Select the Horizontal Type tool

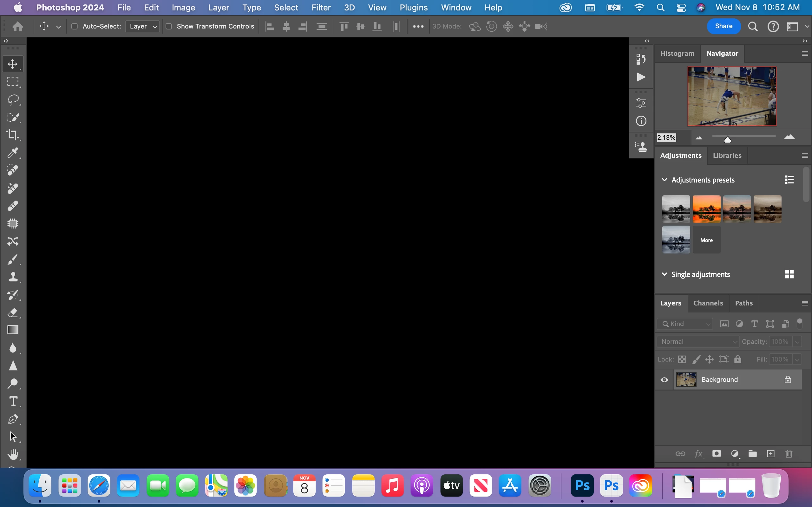13,401
